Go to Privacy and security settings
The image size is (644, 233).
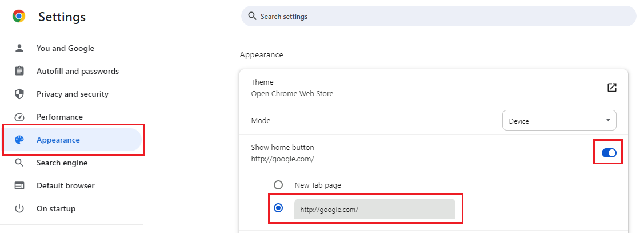(x=72, y=94)
